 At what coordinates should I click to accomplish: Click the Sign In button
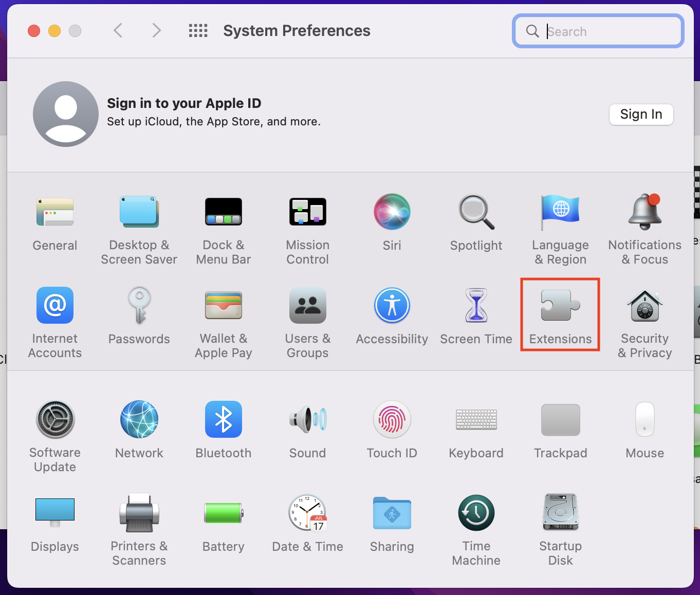click(x=641, y=114)
